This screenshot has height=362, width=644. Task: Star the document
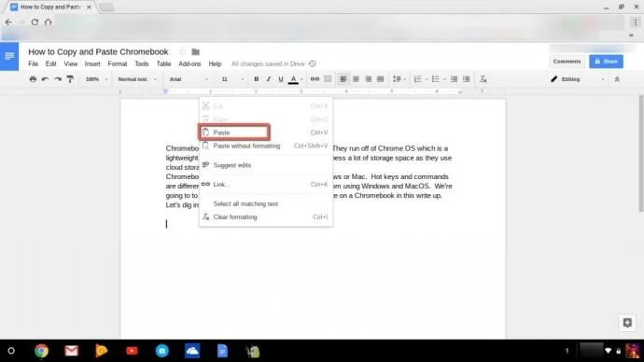pyautogui.click(x=182, y=51)
